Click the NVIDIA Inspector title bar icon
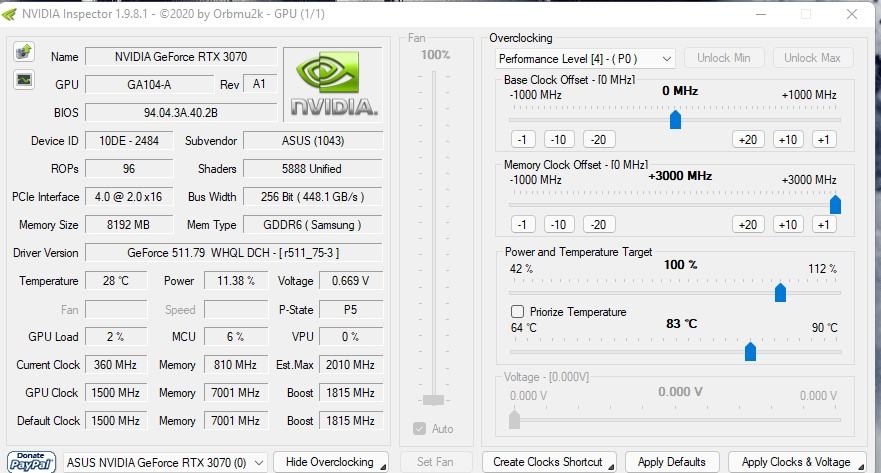The image size is (881, 473). [x=10, y=14]
